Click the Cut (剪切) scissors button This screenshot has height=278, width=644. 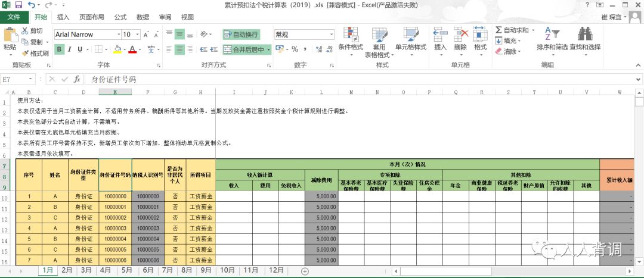32,31
